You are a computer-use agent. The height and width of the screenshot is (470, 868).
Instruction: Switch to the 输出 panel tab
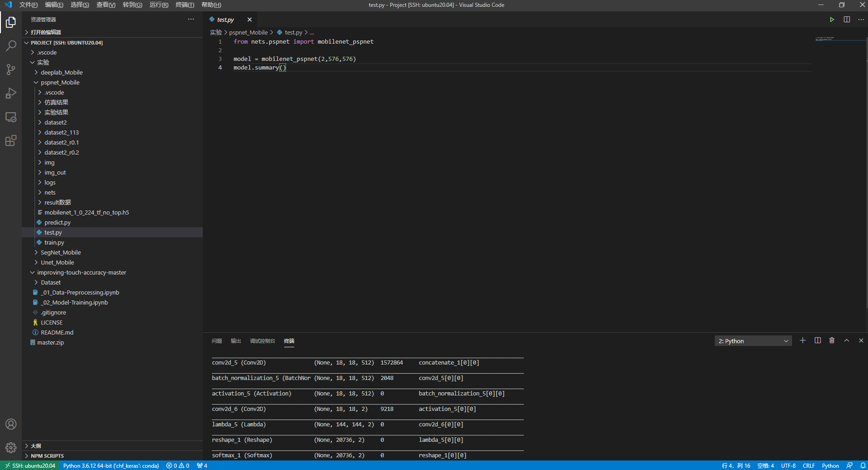pyautogui.click(x=235, y=340)
